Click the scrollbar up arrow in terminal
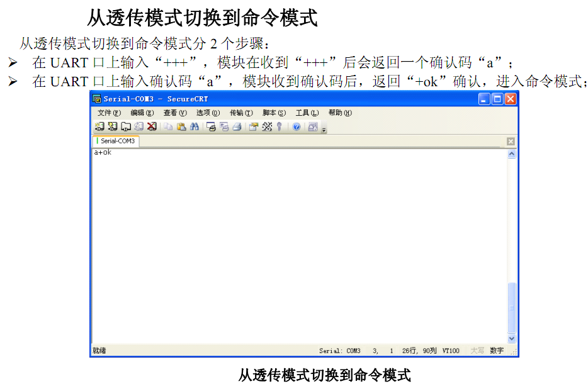Screen dimensions: 588x384 pos(511,154)
